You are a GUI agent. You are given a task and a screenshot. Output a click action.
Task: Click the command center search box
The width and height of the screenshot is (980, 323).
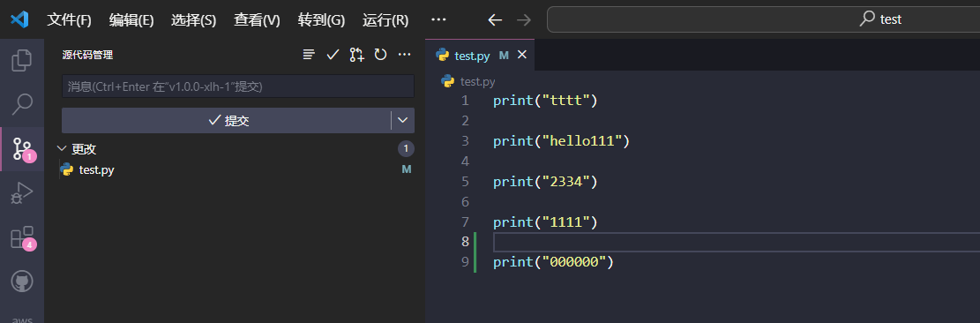coord(763,19)
